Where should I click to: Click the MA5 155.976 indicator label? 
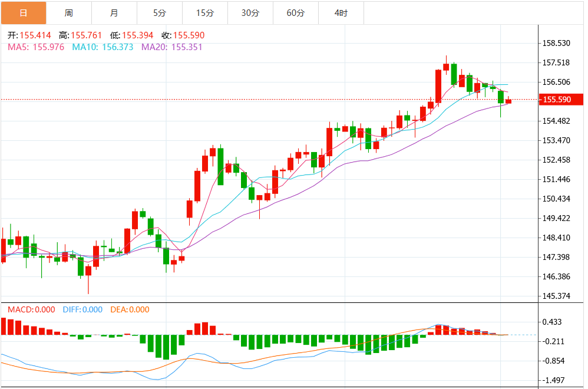point(36,47)
